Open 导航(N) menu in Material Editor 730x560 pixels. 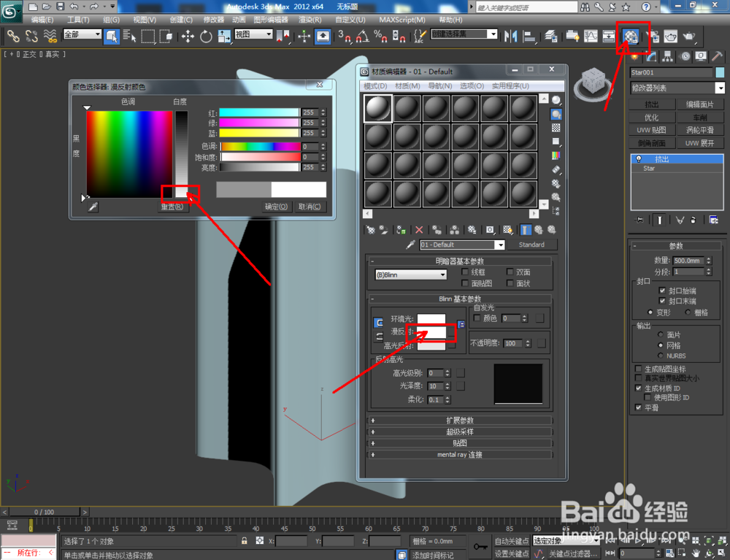point(440,86)
